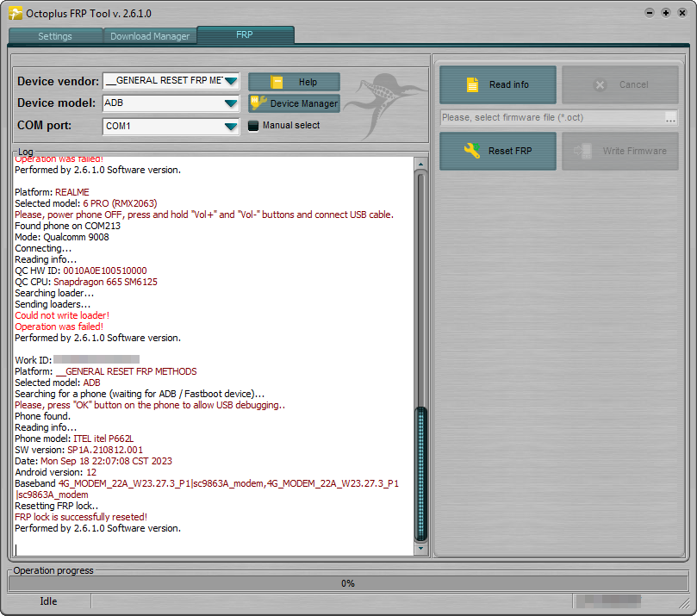Browse firmware file with the ellipsis button
697x616 pixels.
671,118
